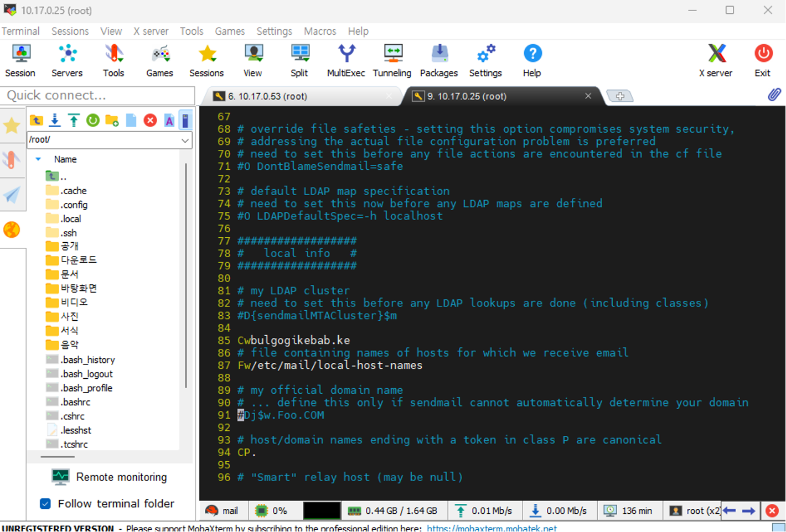Open the favorites star sidebar tab

tap(12, 126)
